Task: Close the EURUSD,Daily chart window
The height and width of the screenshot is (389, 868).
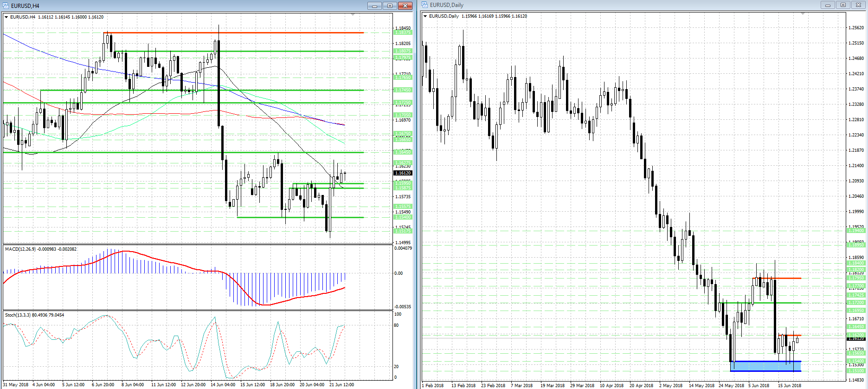Action: pos(858,5)
